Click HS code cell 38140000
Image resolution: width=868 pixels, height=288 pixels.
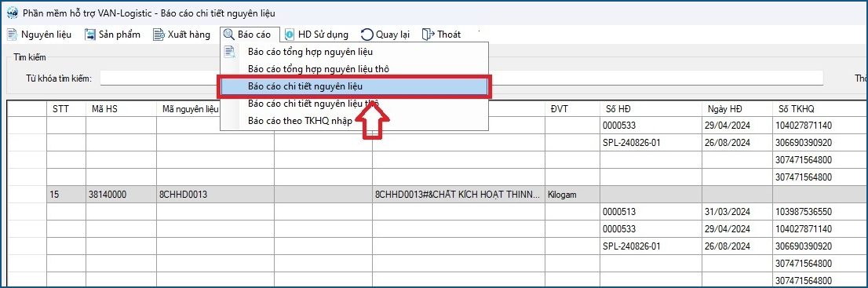121,195
